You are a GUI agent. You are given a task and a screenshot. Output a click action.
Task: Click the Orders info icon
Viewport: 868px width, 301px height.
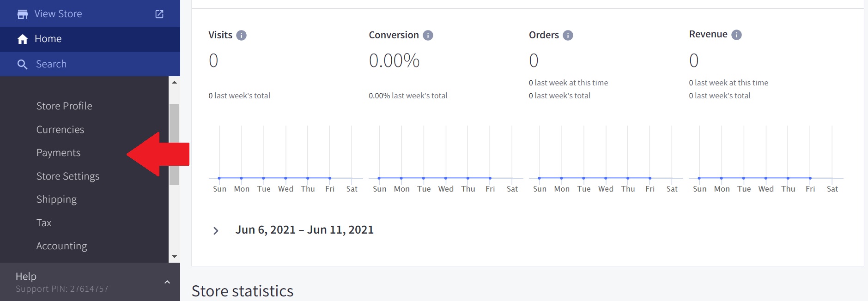pyautogui.click(x=568, y=36)
